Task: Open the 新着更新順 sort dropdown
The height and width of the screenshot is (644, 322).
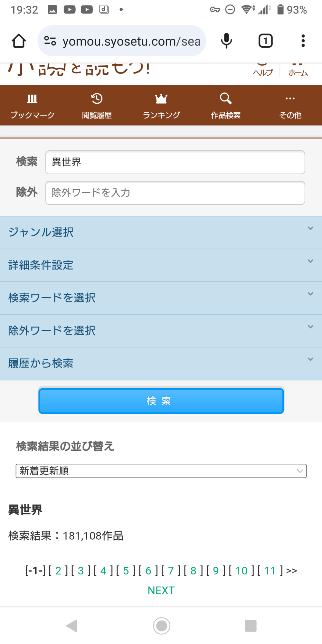Action: coord(161,471)
